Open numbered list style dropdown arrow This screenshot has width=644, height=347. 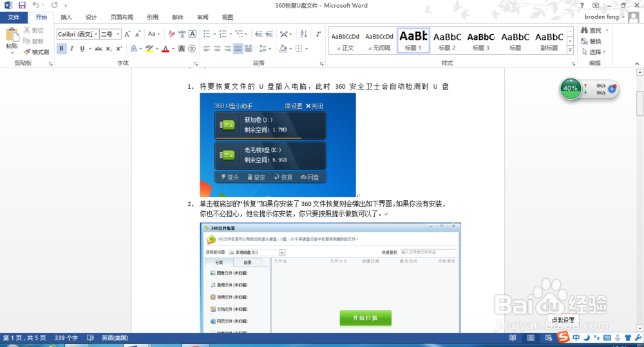coord(231,34)
